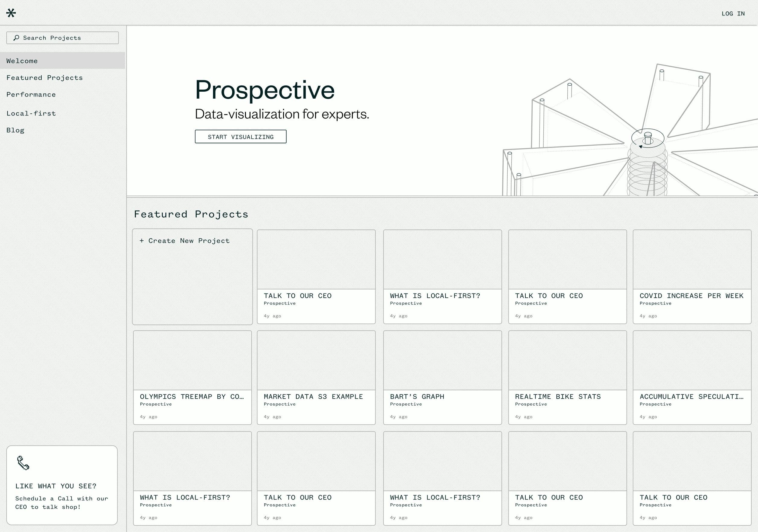The width and height of the screenshot is (758, 532).
Task: Open Featured Projects from the sidebar
Action: [44, 78]
